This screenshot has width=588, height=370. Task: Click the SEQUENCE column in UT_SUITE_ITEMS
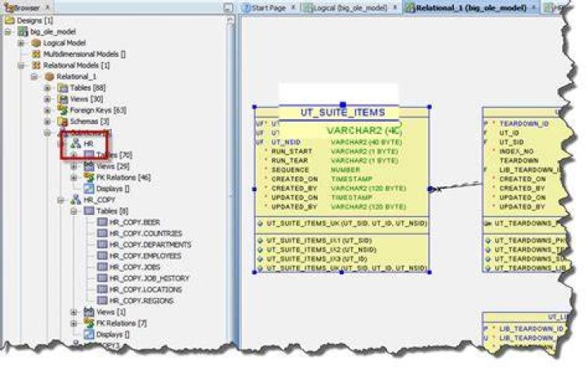point(290,170)
